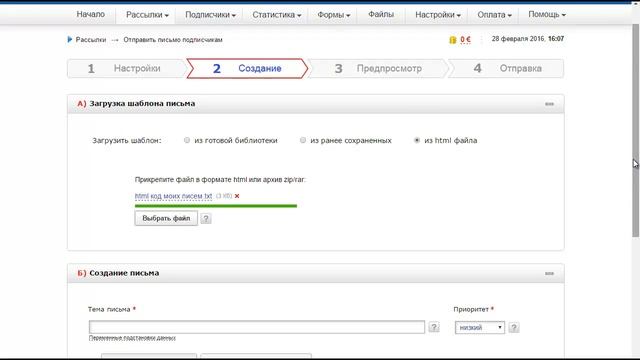This screenshot has width=640, height=360.
Task: Click the green upload progress bar
Action: pyautogui.click(x=216, y=206)
